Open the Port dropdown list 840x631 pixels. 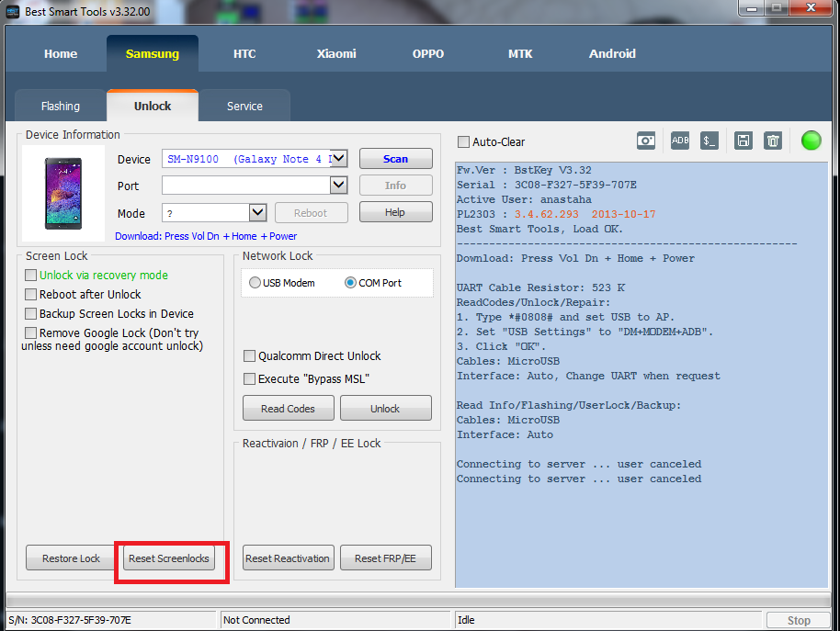click(338, 186)
